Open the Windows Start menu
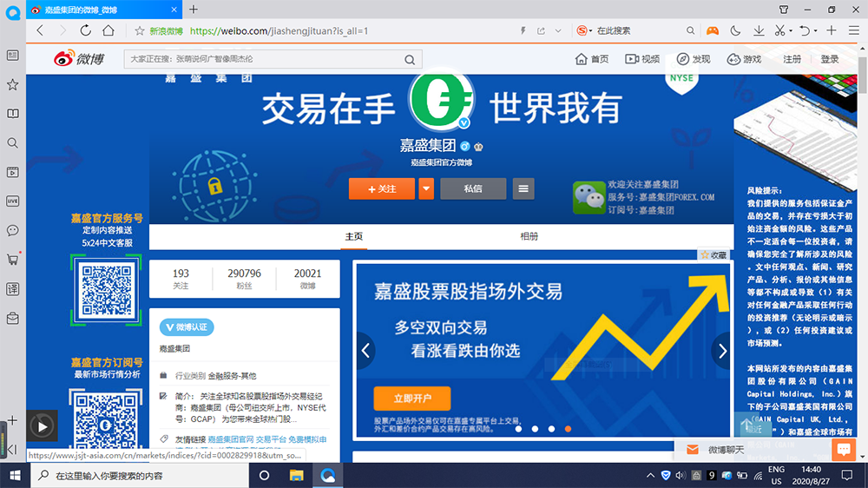This screenshot has height=488, width=868. tap(15, 475)
